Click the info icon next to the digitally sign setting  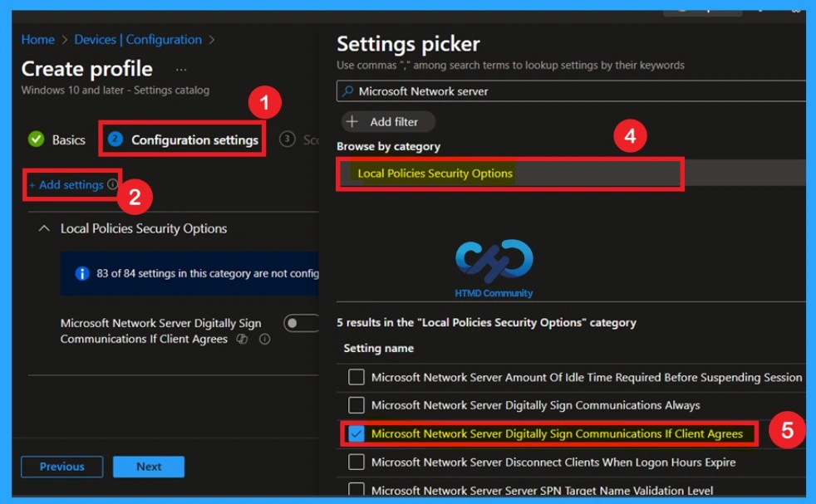[264, 339]
